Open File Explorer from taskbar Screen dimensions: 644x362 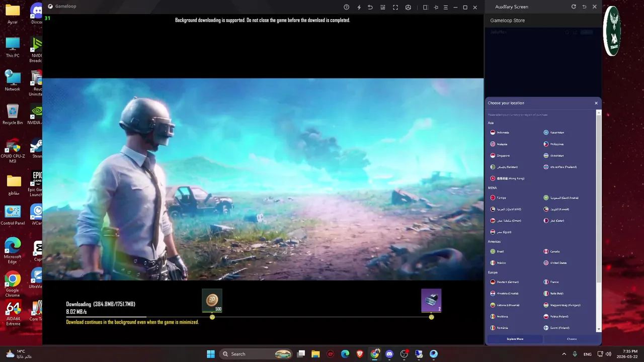coord(315,354)
